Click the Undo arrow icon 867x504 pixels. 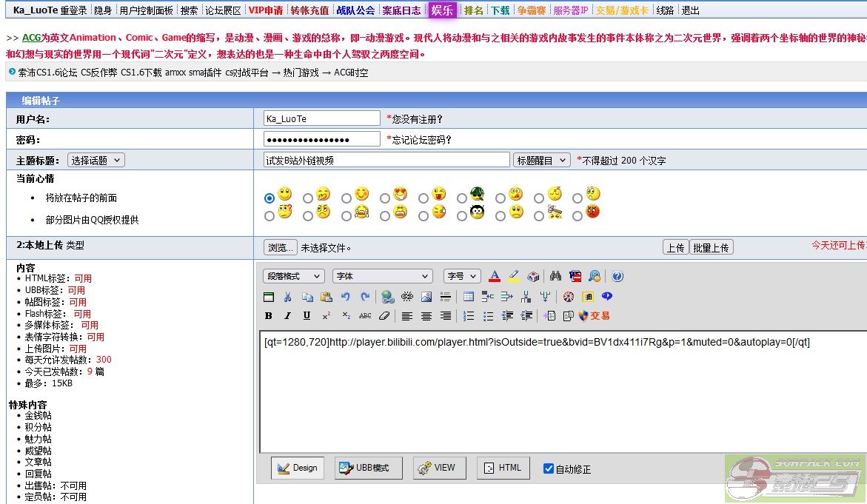pyautogui.click(x=346, y=297)
